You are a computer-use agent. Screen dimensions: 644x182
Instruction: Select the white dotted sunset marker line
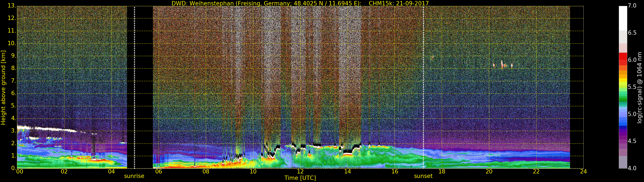coord(424,87)
